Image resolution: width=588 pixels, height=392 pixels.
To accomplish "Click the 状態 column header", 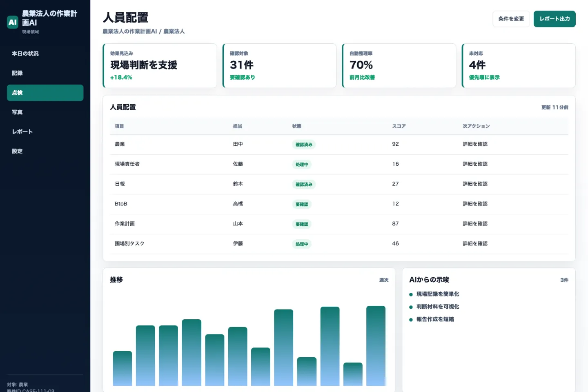I will 297,126.
